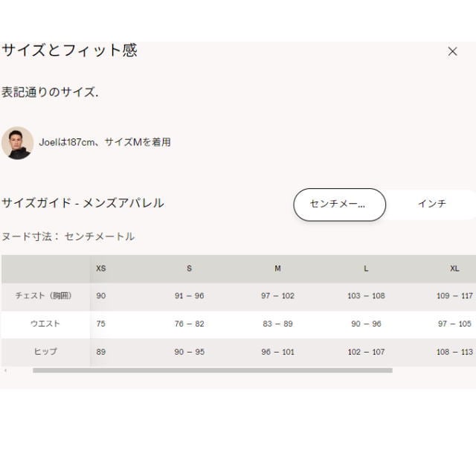Switch units to インチ
Viewport: 476px width, 476px height.
pyautogui.click(x=431, y=204)
